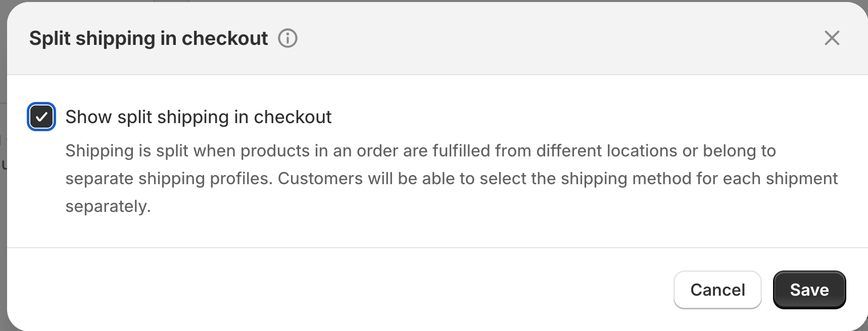
Task: Click the white checkmark inside the checkbox
Action: tap(41, 117)
